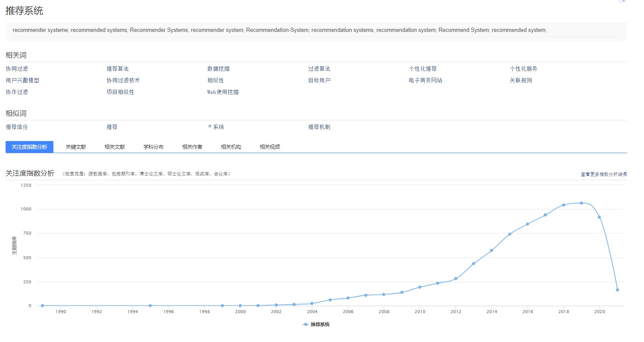
Task: Click the 1995 data point on chart
Action: [x=150, y=305]
